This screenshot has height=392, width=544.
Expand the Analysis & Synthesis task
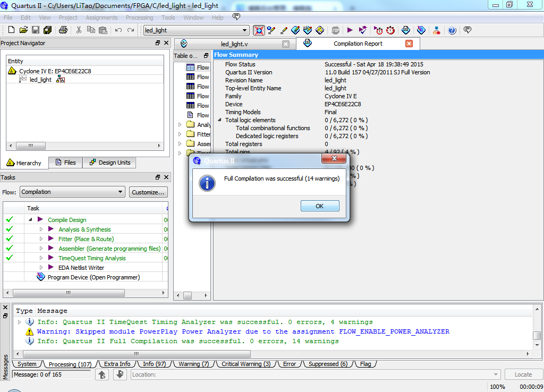41,229
